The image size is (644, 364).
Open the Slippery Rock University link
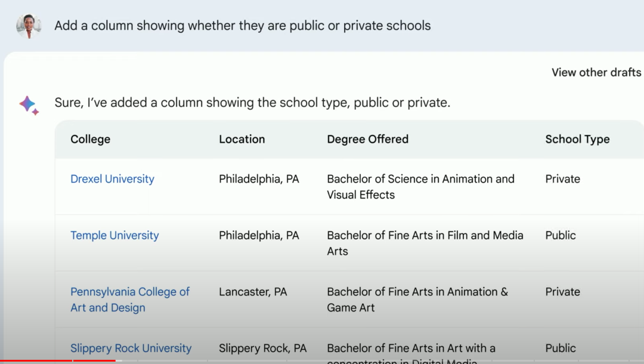pos(131,348)
